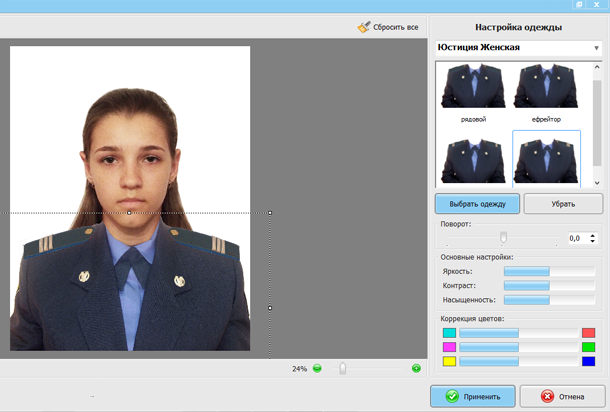Click the zoom slider handle
Viewport: 610px width, 412px height.
click(x=342, y=368)
